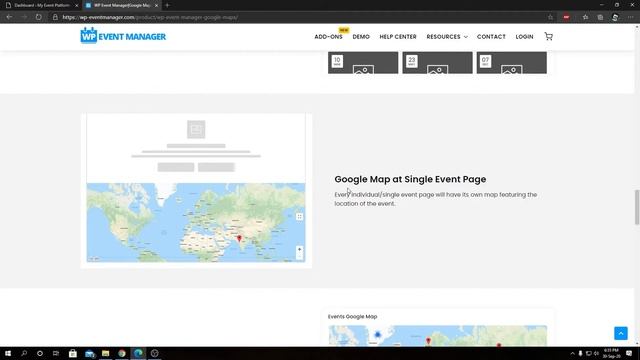Screen dimensions: 640x360
Task: Open Windows Start menu
Action: [x=8, y=353]
